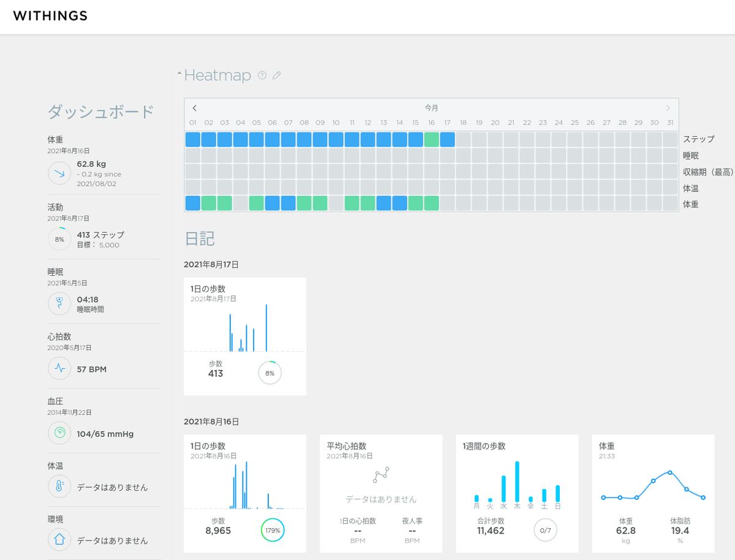Open the 血圧 dashboard entry title
The width and height of the screenshot is (735, 560).
tap(55, 401)
